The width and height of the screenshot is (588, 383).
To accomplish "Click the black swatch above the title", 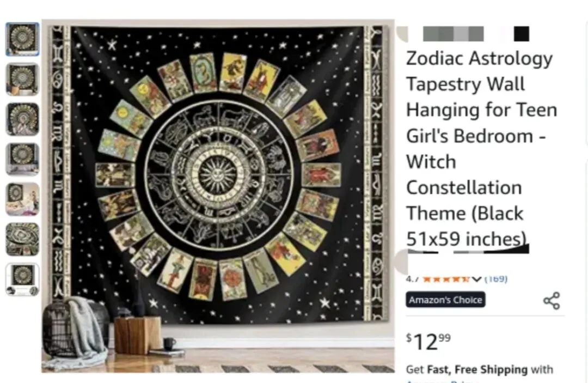I will pyautogui.click(x=521, y=34).
